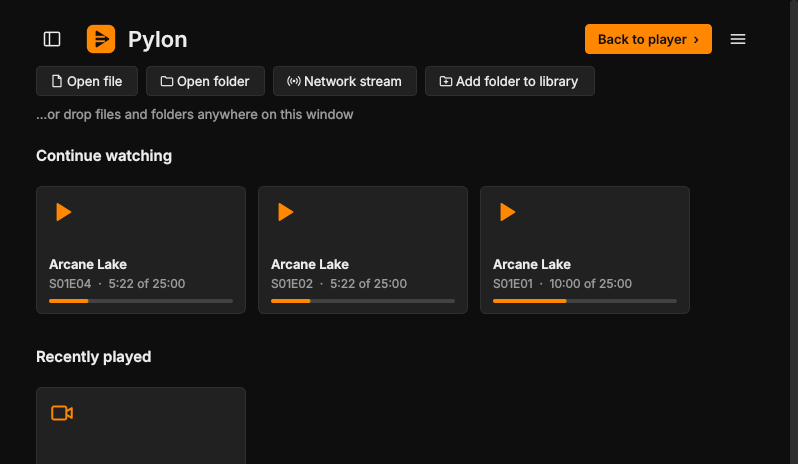Click the play icon on Arcane Lake S01E02
Viewport: 798px width, 464px height.
pyautogui.click(x=286, y=212)
